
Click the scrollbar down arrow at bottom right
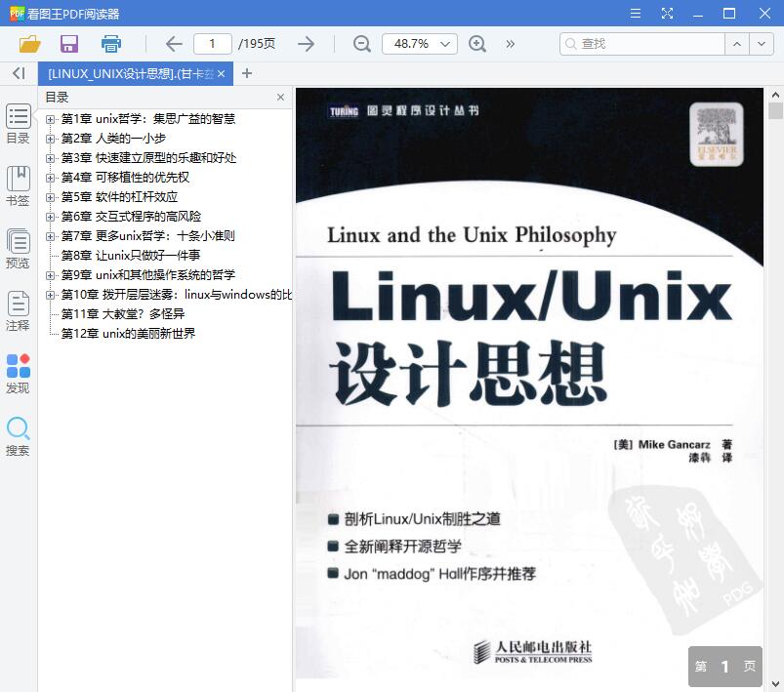[x=775, y=684]
